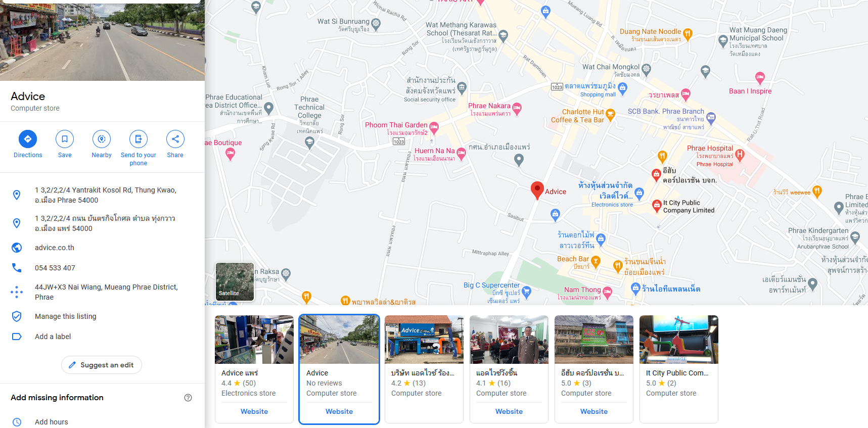Click the Phrae Hospital map marker
The height and width of the screenshot is (428, 868).
[x=740, y=155]
